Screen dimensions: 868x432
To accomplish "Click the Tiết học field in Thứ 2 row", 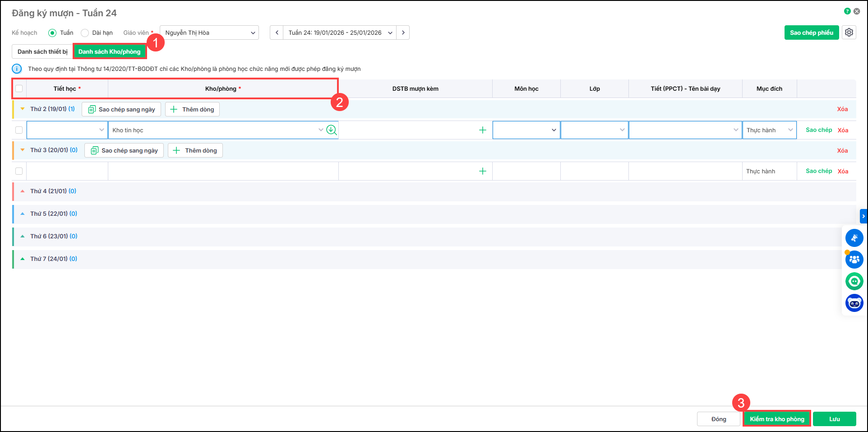I will pyautogui.click(x=67, y=130).
